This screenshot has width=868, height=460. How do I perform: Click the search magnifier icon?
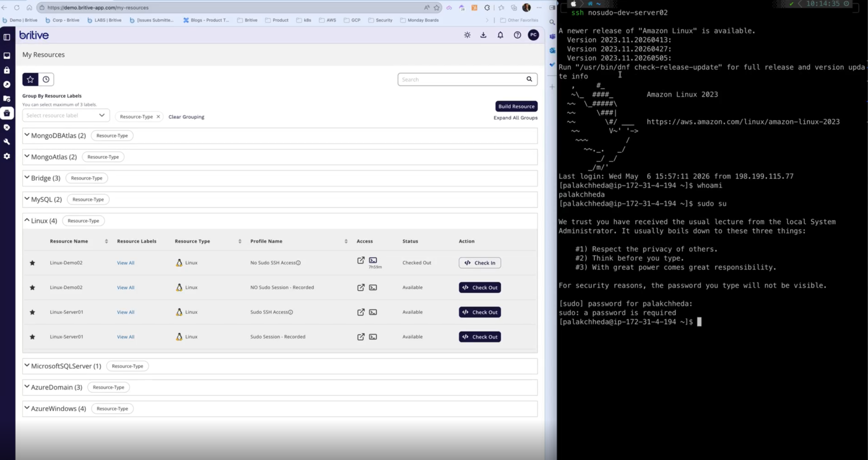529,79
